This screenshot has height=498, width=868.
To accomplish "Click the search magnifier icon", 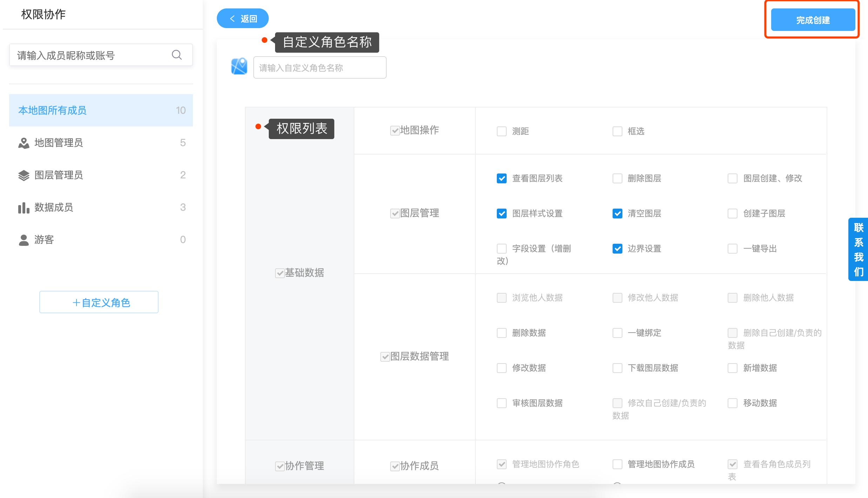I will pos(177,55).
